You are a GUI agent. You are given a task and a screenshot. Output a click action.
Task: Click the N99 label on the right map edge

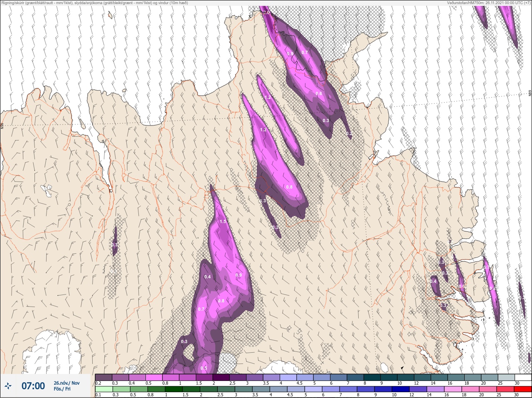click(x=530, y=94)
